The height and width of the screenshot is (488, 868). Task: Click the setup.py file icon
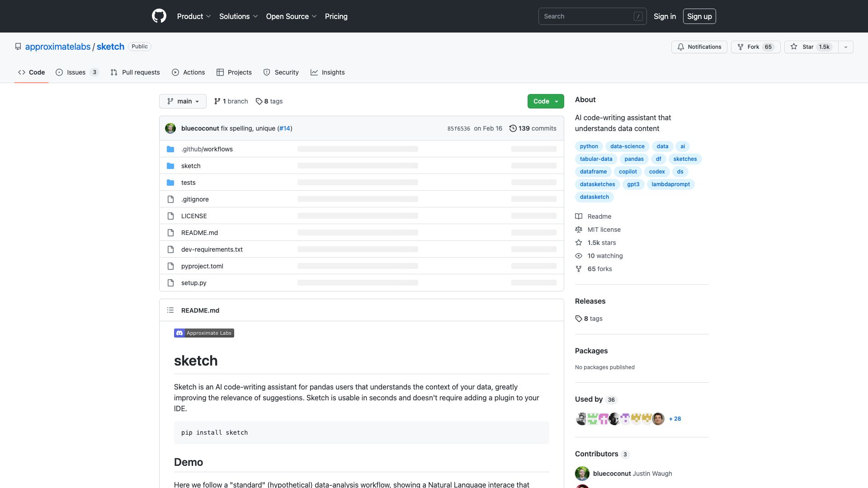point(170,283)
